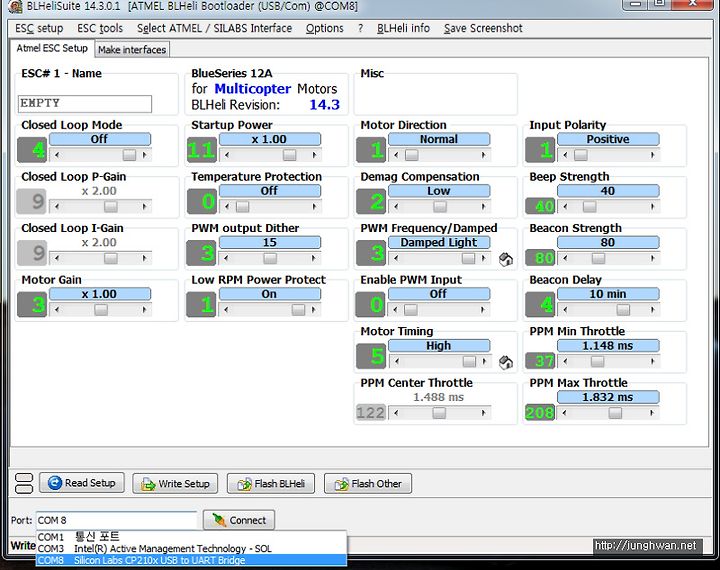Click the house icon next to Motor Timing
The image size is (720, 570).
click(x=506, y=362)
